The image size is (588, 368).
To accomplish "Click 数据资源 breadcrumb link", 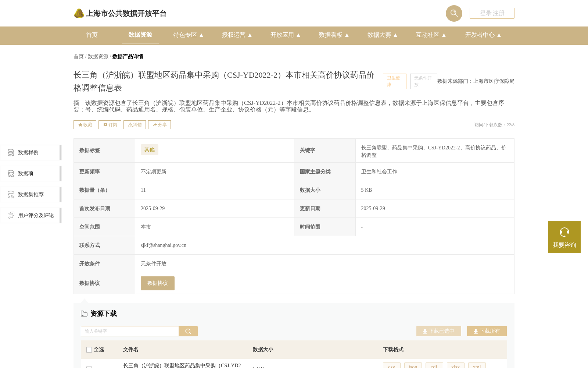I will [98, 56].
